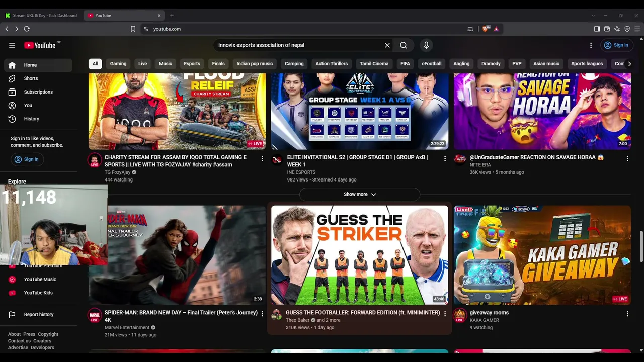Open options menu for Elite Invitational video

445,159
